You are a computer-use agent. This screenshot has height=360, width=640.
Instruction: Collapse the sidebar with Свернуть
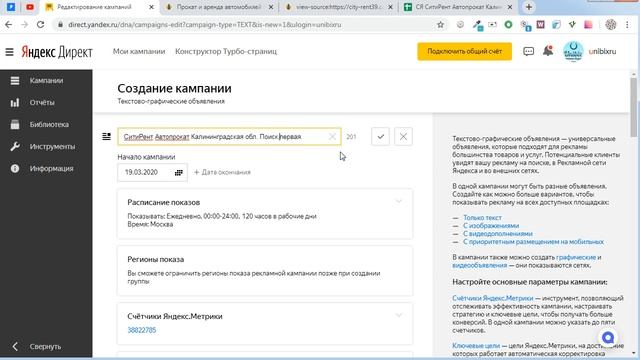(x=46, y=346)
